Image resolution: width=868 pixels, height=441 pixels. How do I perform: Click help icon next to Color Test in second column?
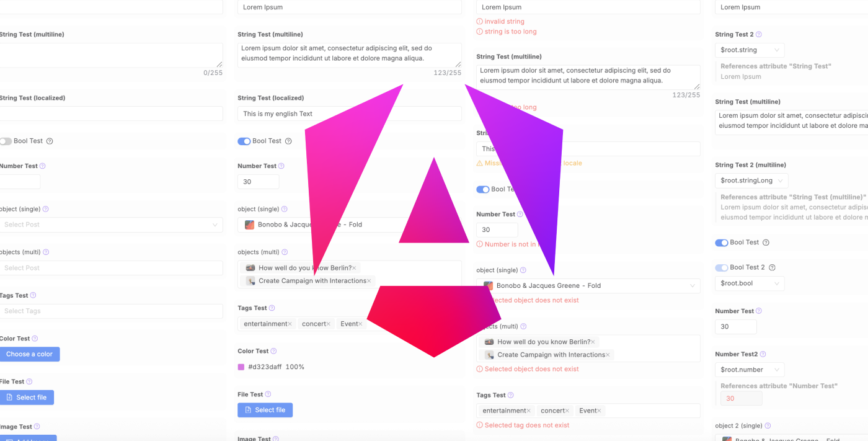click(273, 351)
